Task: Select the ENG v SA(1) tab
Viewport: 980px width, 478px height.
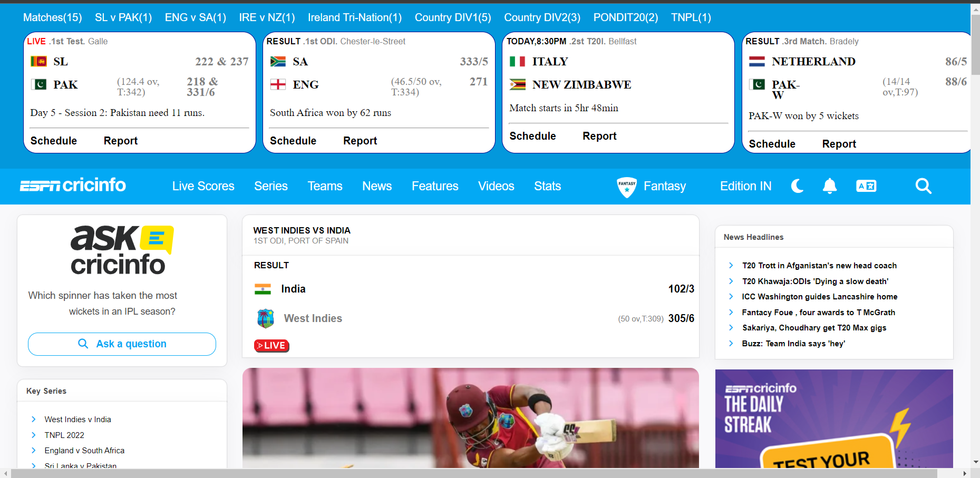Action: coord(195,17)
